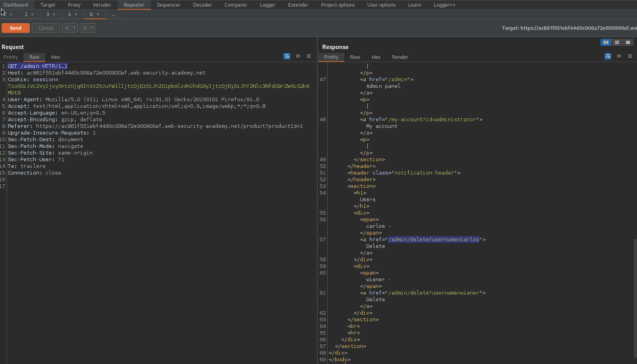Click the Cancel button
This screenshot has width=637, height=364.
tap(46, 28)
